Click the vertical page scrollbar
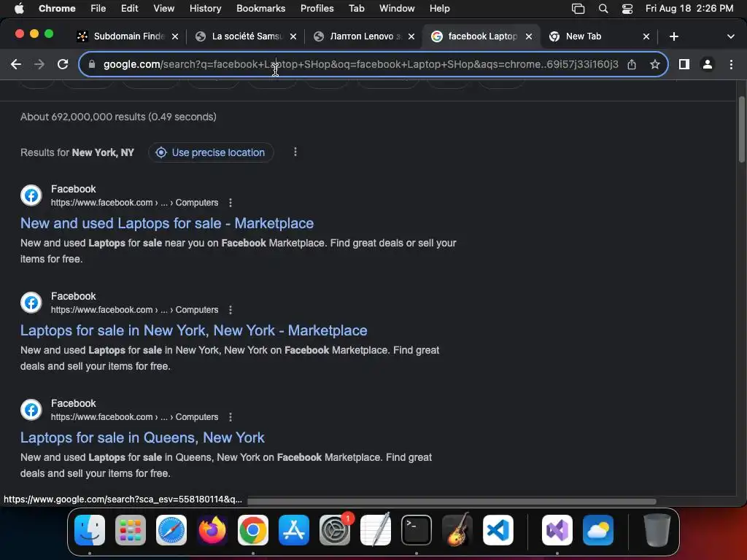 [741, 130]
